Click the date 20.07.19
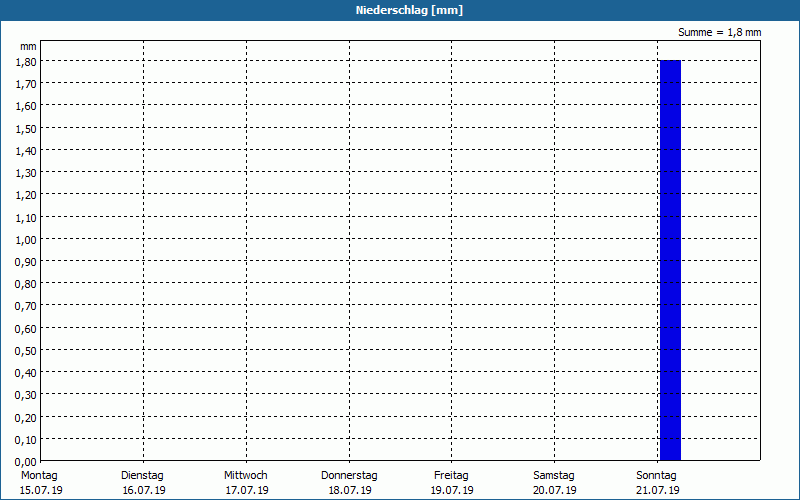Screen dimensions: 800x500 [555, 490]
